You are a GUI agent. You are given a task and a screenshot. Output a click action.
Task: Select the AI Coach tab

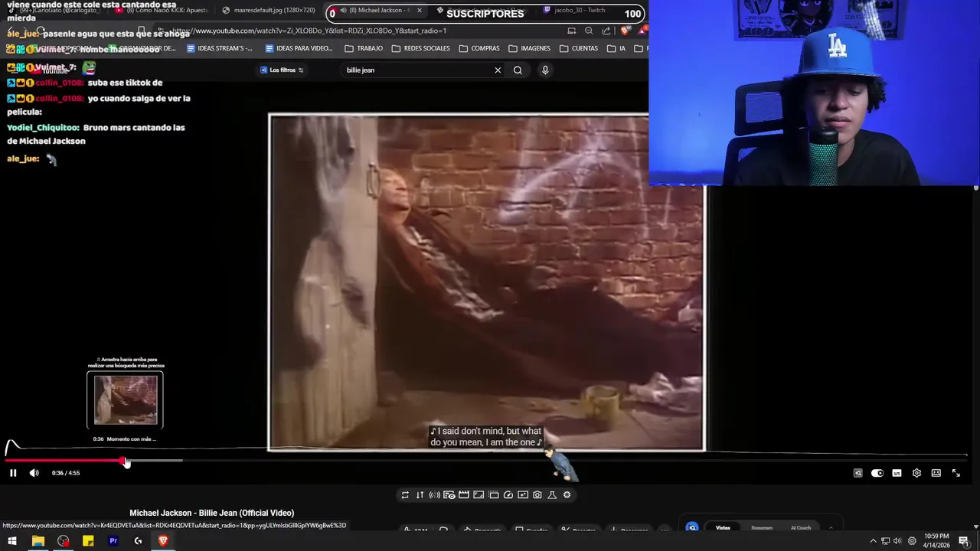coord(801,528)
